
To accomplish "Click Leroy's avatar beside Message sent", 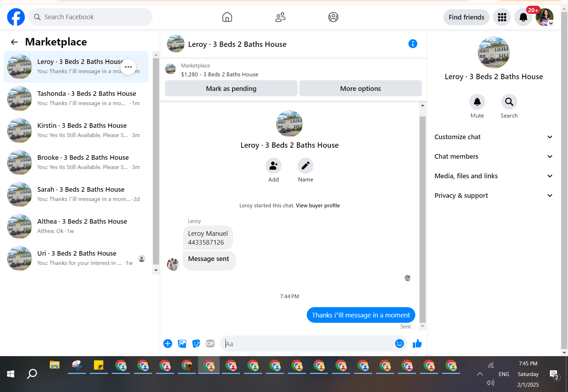I will click(x=173, y=265).
